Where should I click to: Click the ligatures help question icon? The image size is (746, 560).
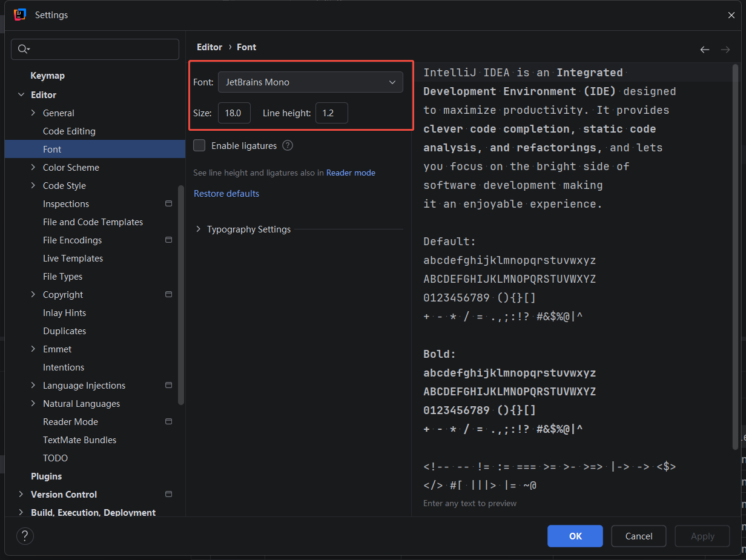click(x=288, y=145)
